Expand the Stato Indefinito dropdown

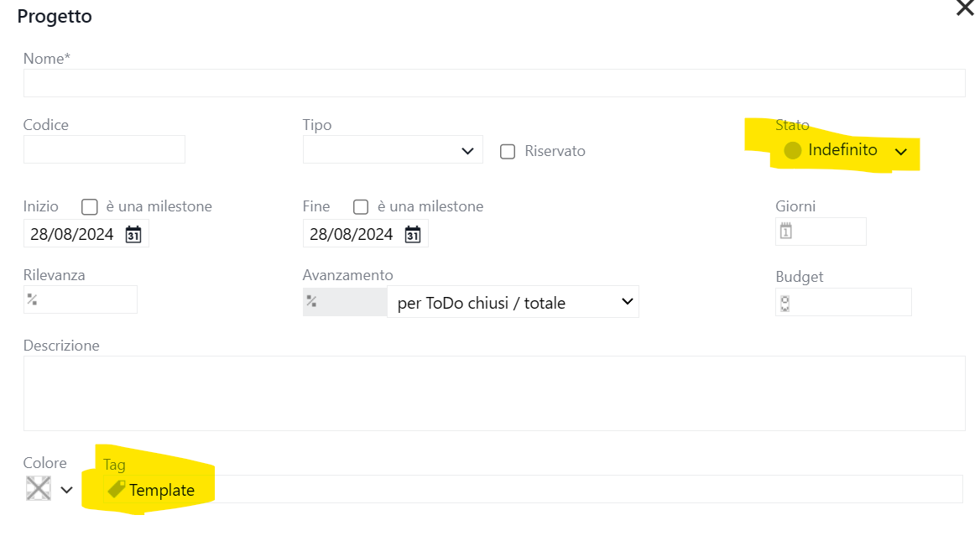901,152
